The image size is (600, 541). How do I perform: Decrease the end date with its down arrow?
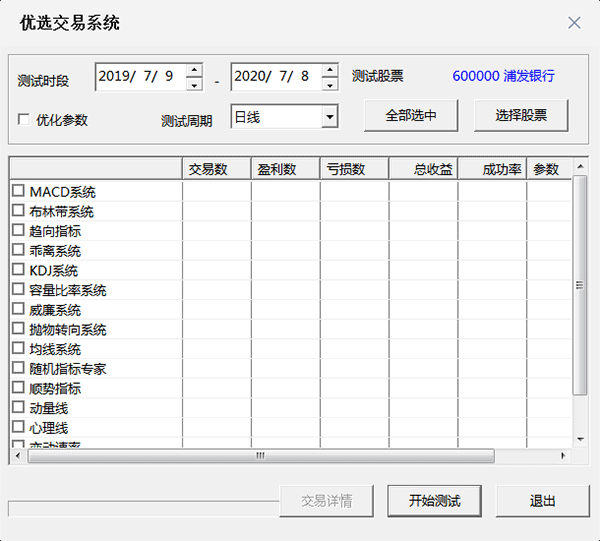click(330, 84)
